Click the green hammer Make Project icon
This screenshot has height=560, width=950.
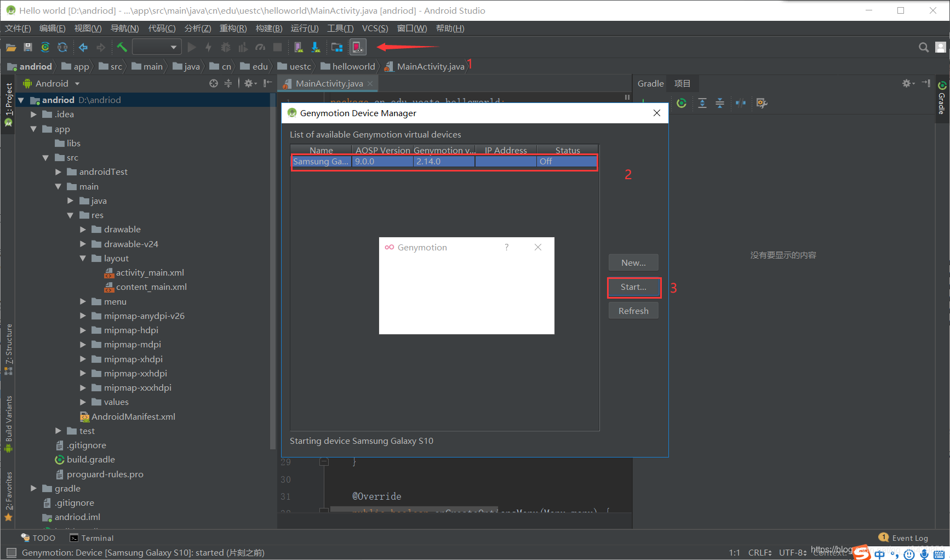pos(122,48)
